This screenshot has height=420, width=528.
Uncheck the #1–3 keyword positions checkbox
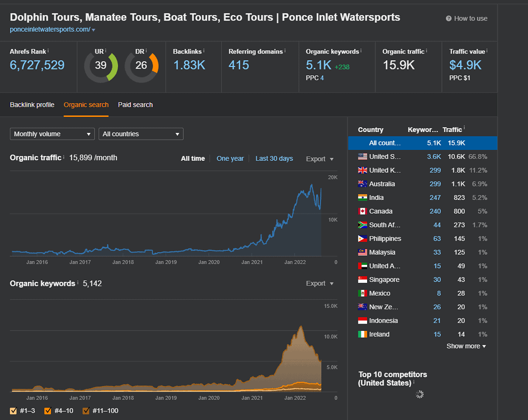pyautogui.click(x=13, y=411)
